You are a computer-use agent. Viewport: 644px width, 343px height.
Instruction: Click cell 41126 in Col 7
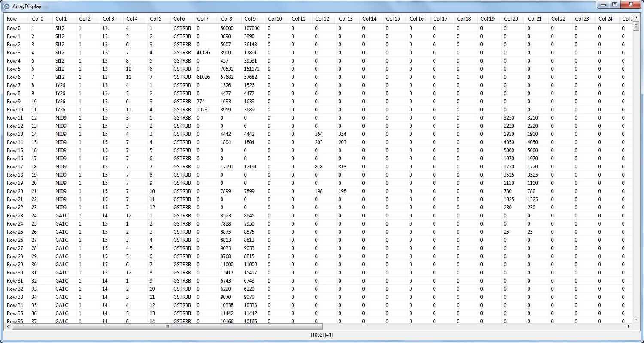pyautogui.click(x=204, y=53)
